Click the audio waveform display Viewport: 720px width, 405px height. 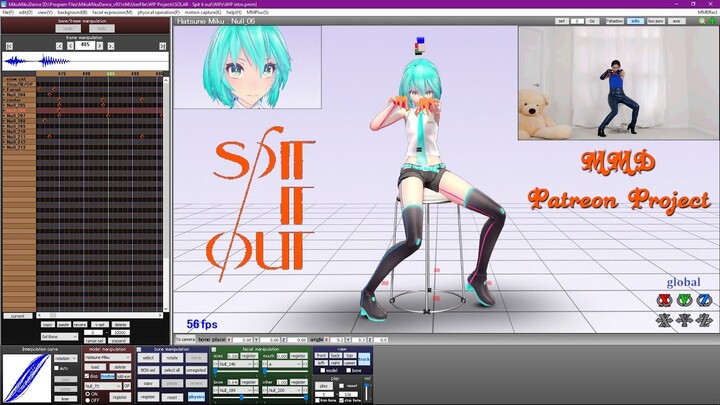[x=85, y=61]
